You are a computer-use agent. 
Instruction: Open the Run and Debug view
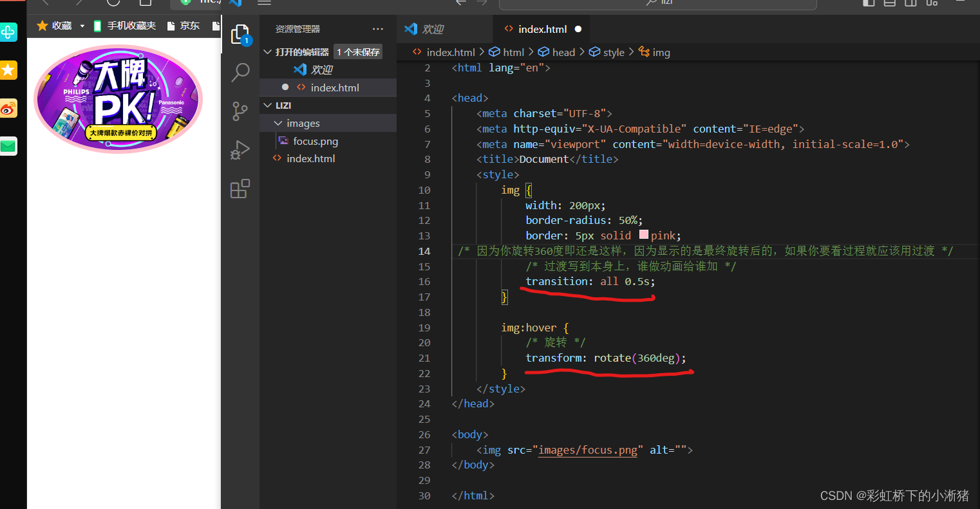coord(240,149)
